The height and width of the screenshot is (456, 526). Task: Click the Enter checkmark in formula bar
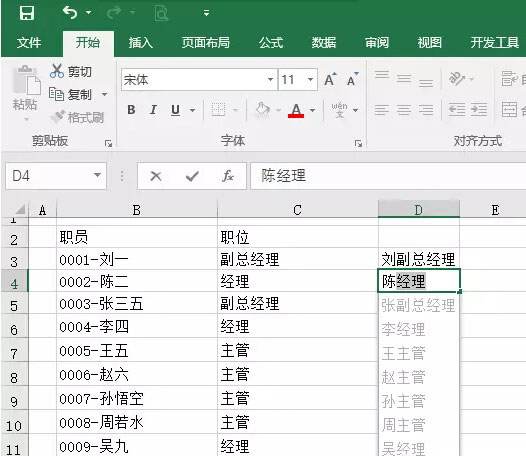pyautogui.click(x=192, y=176)
